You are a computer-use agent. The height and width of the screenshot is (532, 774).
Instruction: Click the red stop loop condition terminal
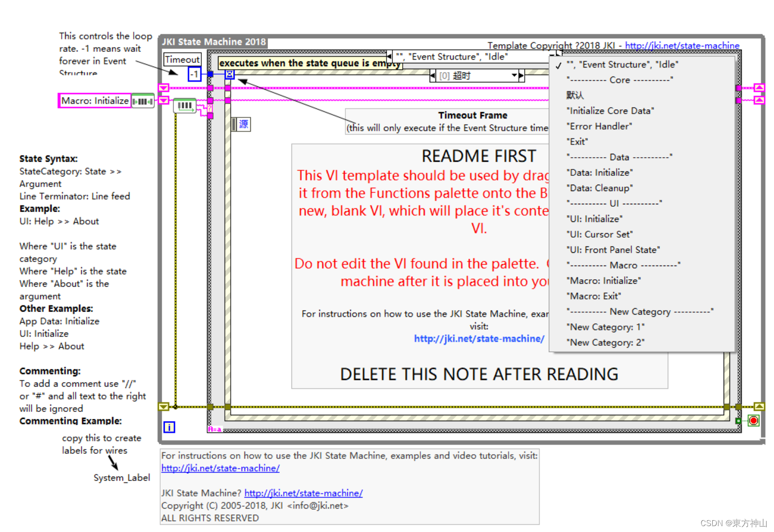coord(753,420)
